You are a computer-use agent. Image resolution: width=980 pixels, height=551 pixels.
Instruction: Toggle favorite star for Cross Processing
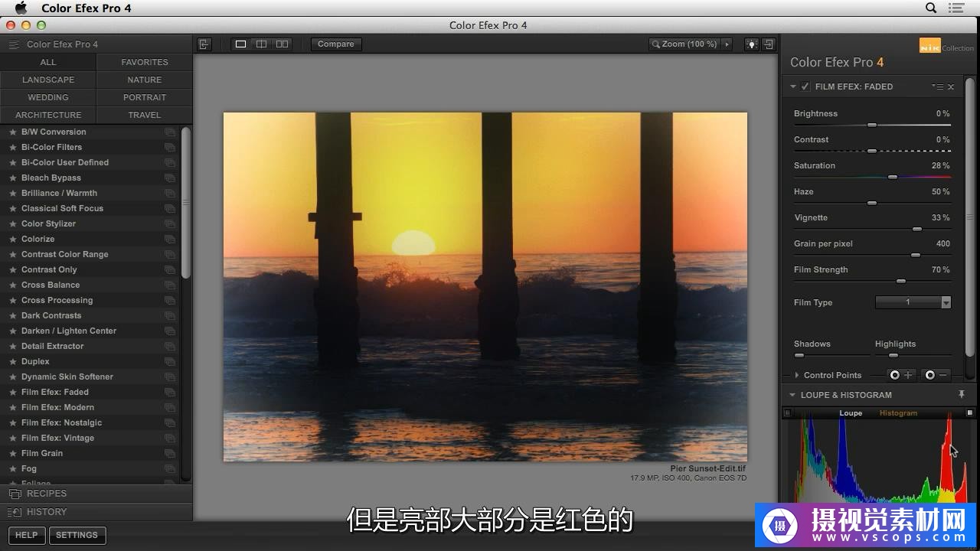12,301
